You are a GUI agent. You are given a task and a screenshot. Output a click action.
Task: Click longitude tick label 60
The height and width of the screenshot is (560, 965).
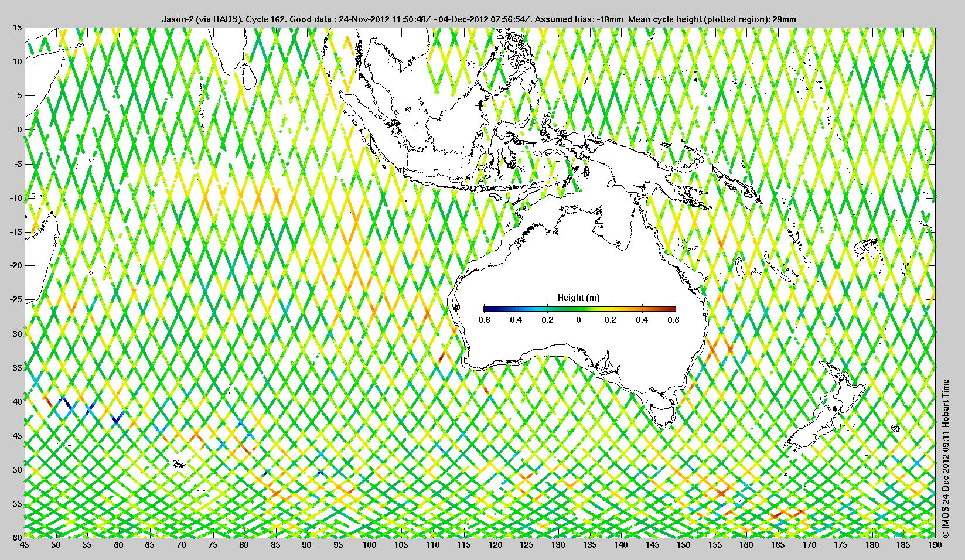pyautogui.click(x=118, y=545)
